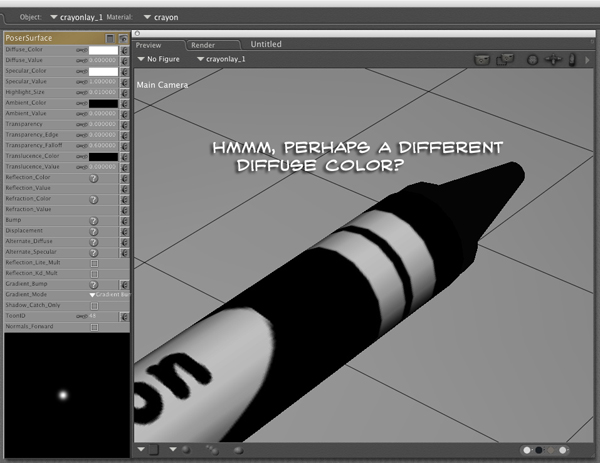Click the plug connector icon beside ToonID
This screenshot has height=463, width=600.
point(124,316)
